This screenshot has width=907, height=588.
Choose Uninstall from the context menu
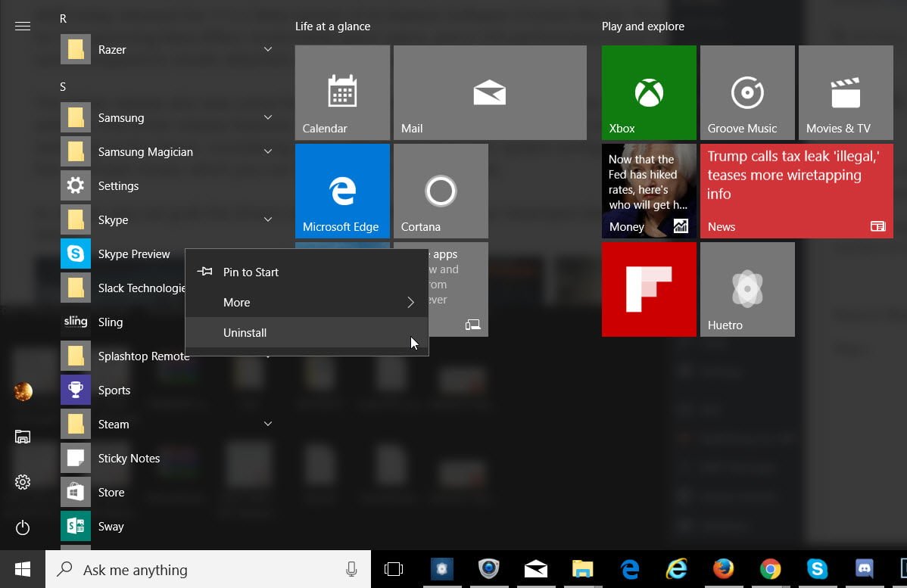pos(307,332)
